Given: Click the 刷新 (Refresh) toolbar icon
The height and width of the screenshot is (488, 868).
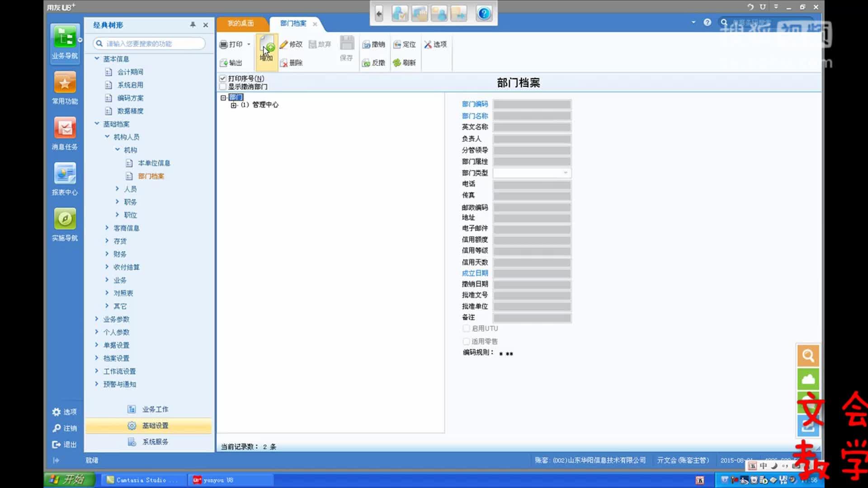Looking at the screenshot, I should point(397,63).
